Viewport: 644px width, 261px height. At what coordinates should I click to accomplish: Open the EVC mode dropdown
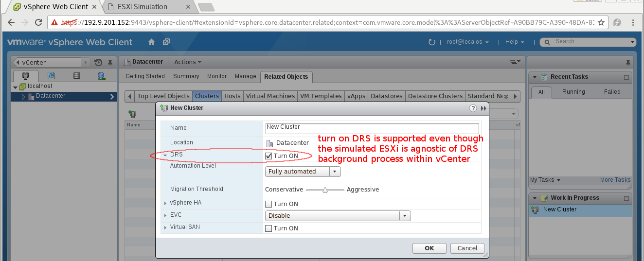[338, 216]
